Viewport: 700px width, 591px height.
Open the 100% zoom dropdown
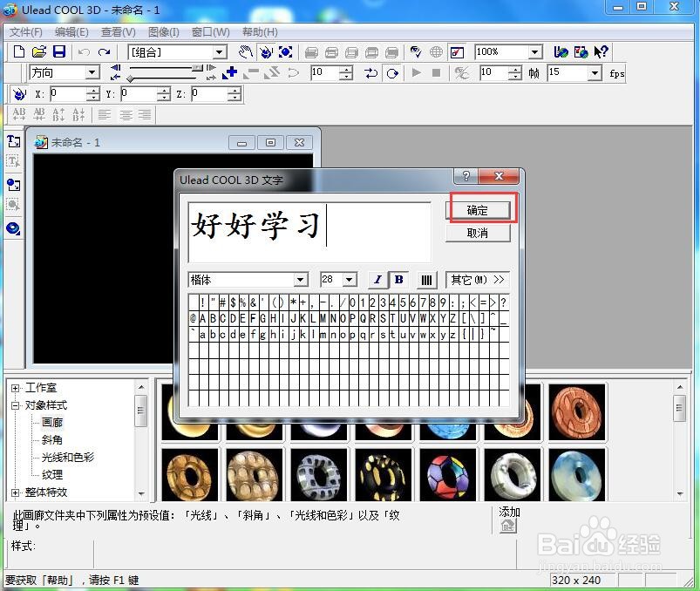[535, 52]
